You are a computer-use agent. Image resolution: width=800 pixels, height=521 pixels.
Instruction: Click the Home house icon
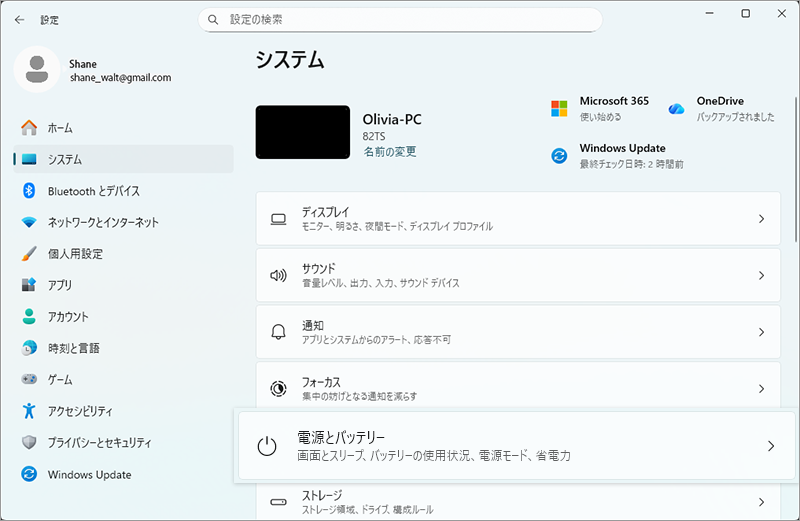pyautogui.click(x=29, y=128)
